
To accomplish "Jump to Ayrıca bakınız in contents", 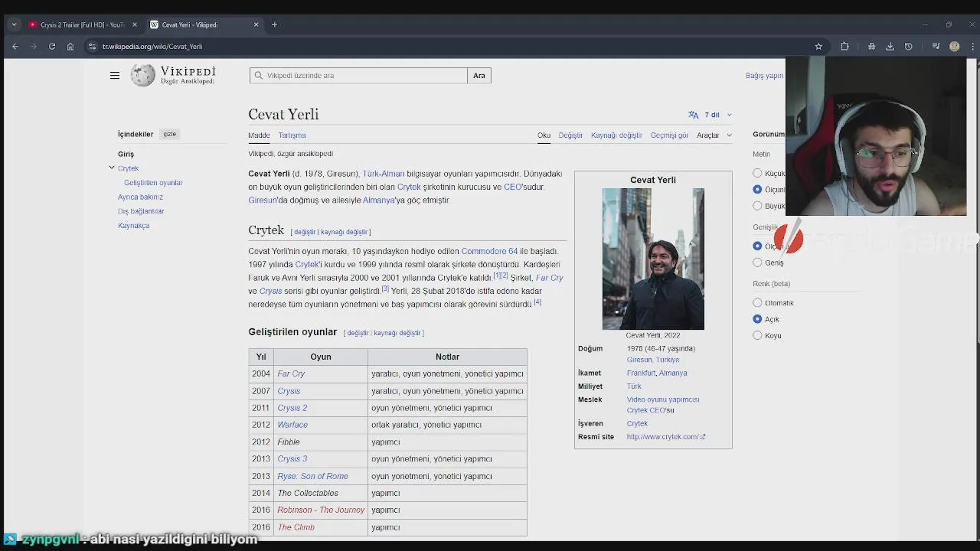I will (140, 197).
